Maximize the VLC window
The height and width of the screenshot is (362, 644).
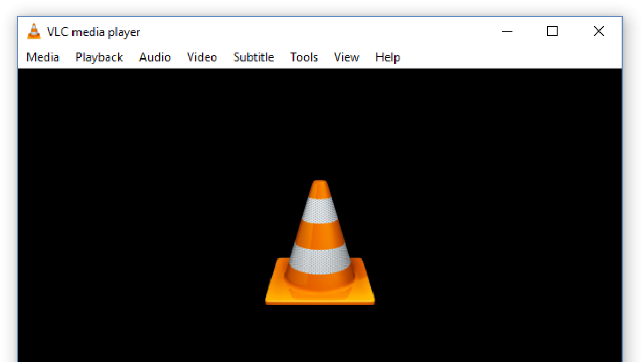coord(552,32)
